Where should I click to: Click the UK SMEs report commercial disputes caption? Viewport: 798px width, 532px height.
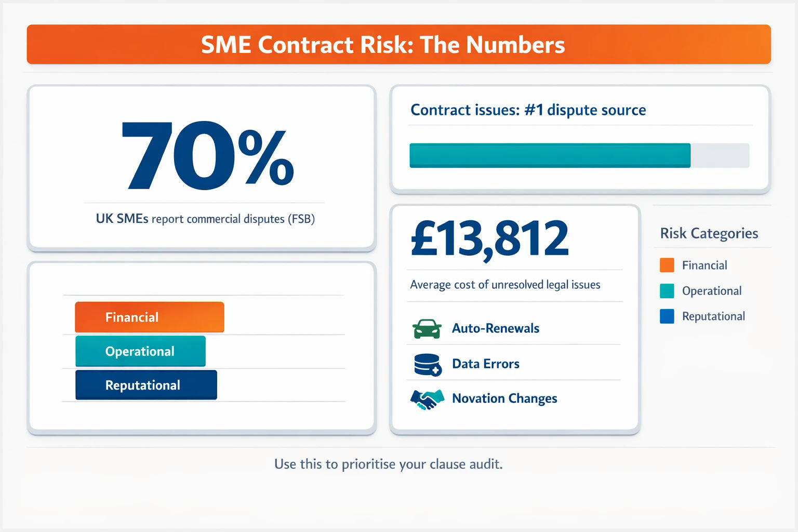pos(205,219)
